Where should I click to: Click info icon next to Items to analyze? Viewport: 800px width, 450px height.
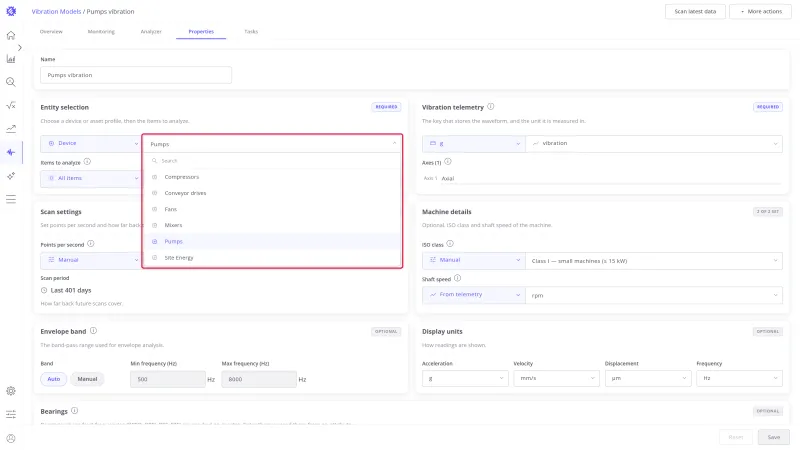(x=87, y=162)
